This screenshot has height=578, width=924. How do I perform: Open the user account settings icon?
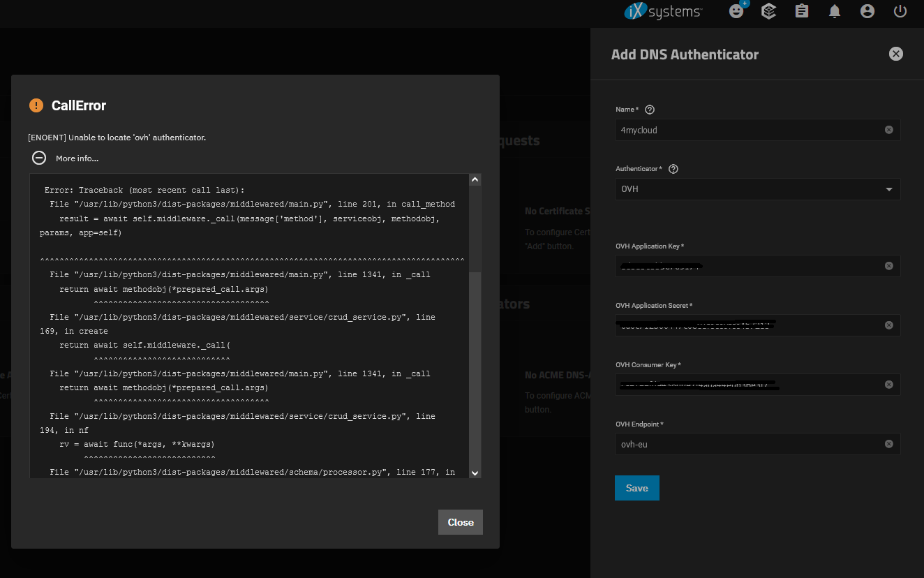tap(867, 11)
